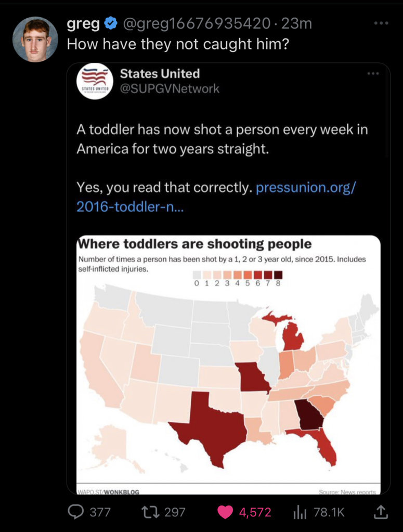
Task: Open greg's profile picture
Action: [35, 40]
